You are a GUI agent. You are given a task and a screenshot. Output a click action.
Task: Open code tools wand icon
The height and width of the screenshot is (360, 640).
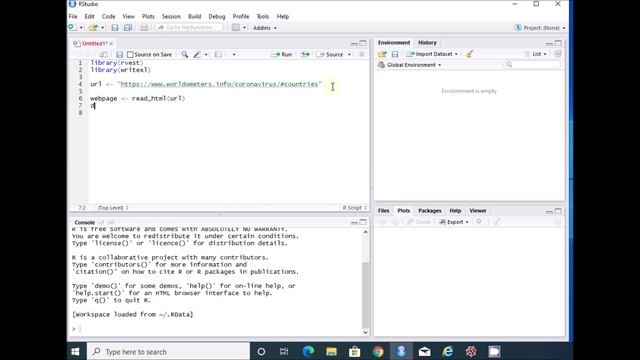[197, 54]
